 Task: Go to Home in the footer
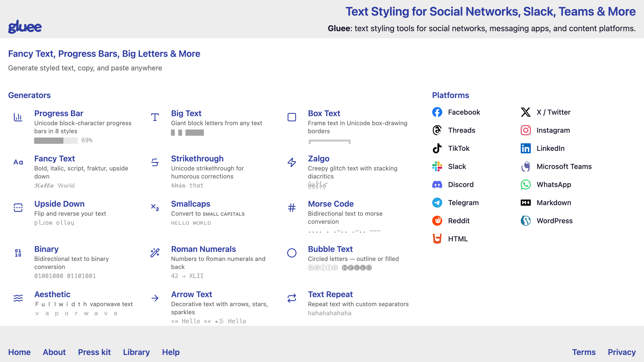(19, 352)
